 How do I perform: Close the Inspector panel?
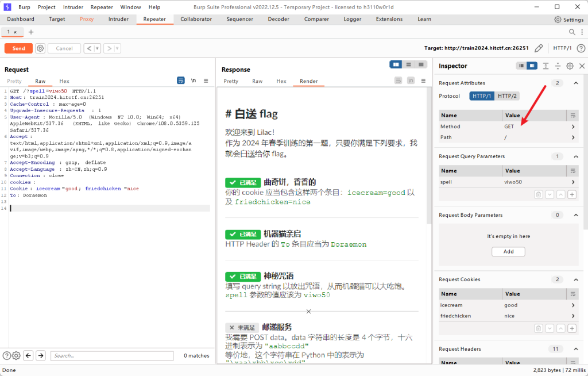582,66
